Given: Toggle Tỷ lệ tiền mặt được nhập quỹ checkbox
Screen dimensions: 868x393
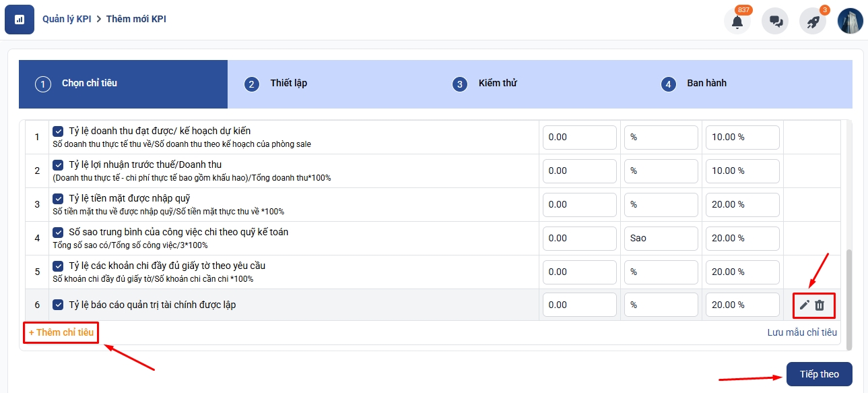Looking at the screenshot, I should click(x=58, y=198).
